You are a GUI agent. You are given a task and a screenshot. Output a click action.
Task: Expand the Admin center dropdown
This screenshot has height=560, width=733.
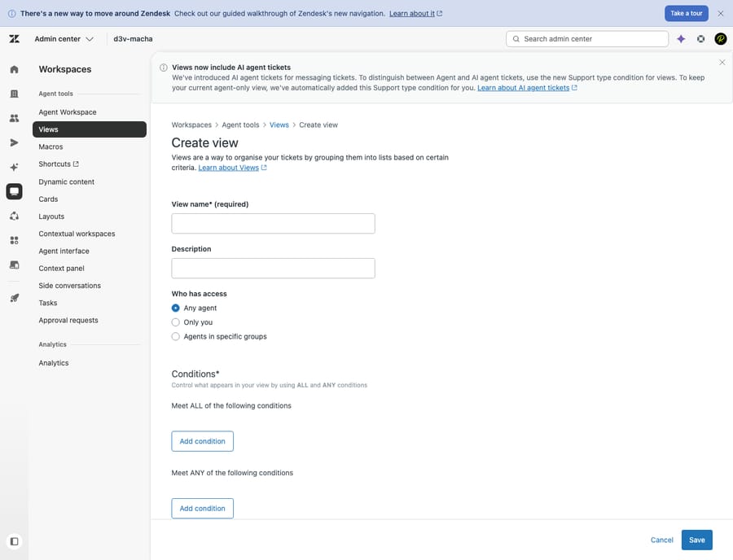(x=64, y=39)
